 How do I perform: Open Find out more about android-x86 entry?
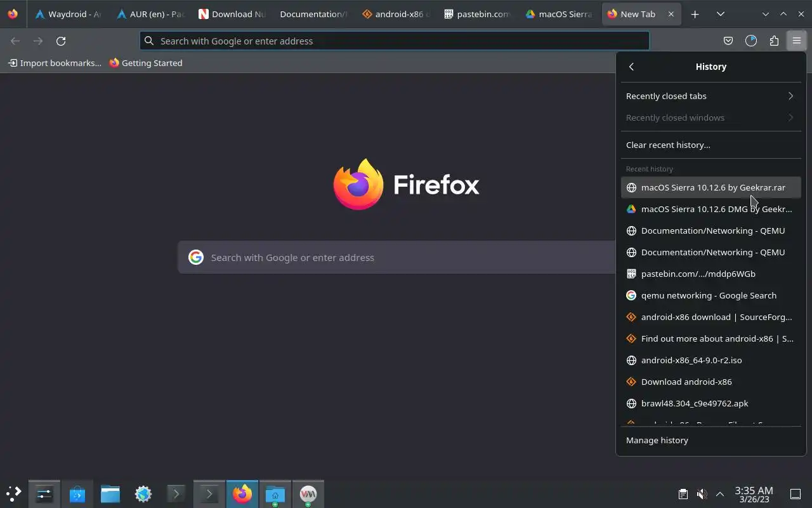[710, 338]
